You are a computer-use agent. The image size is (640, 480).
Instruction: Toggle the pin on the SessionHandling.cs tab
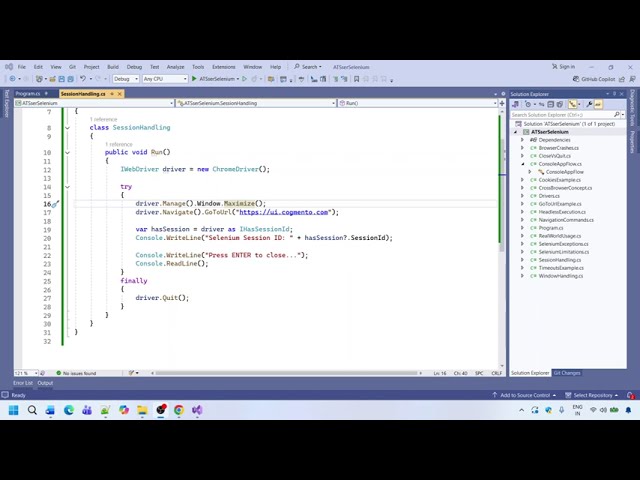pyautogui.click(x=112, y=94)
